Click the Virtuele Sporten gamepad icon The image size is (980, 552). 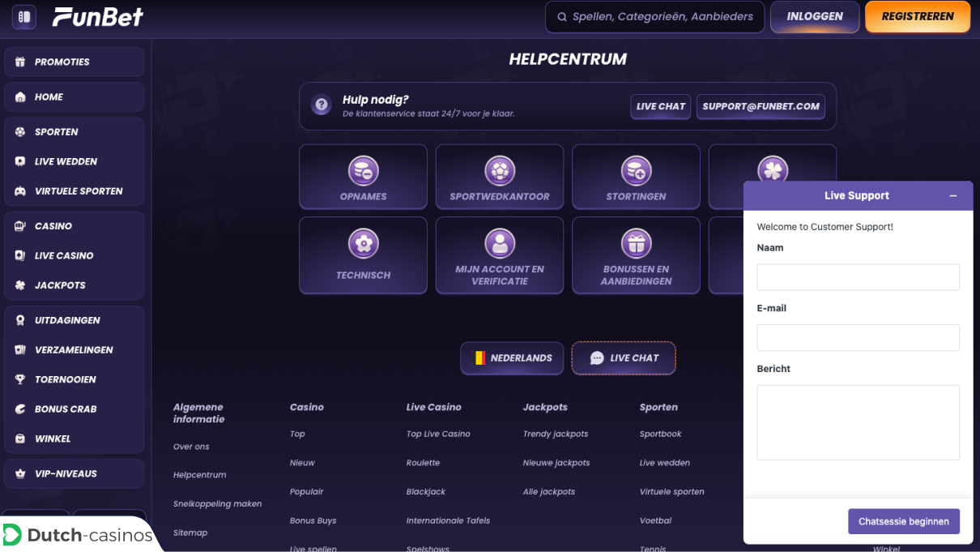click(20, 191)
